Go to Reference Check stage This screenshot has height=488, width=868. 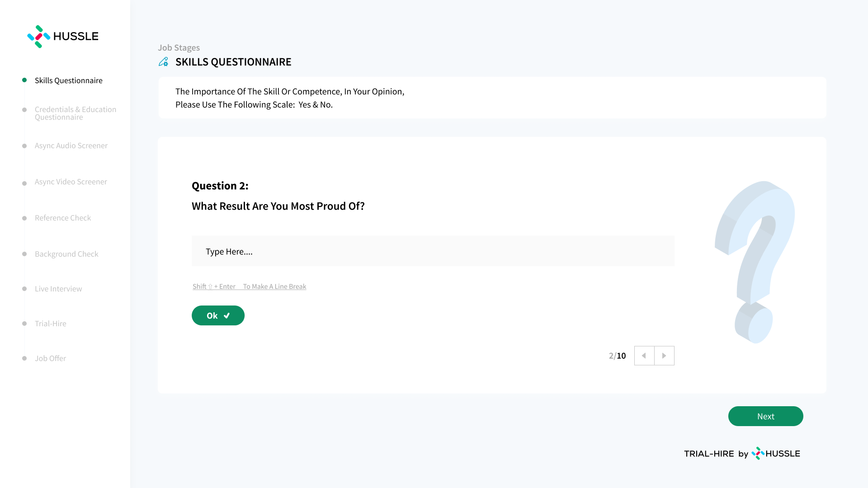coord(63,218)
